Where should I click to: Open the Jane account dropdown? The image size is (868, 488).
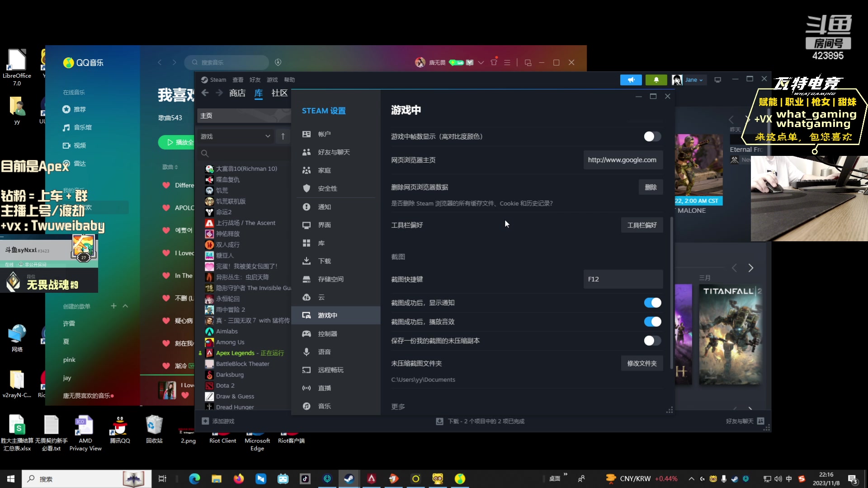click(693, 80)
